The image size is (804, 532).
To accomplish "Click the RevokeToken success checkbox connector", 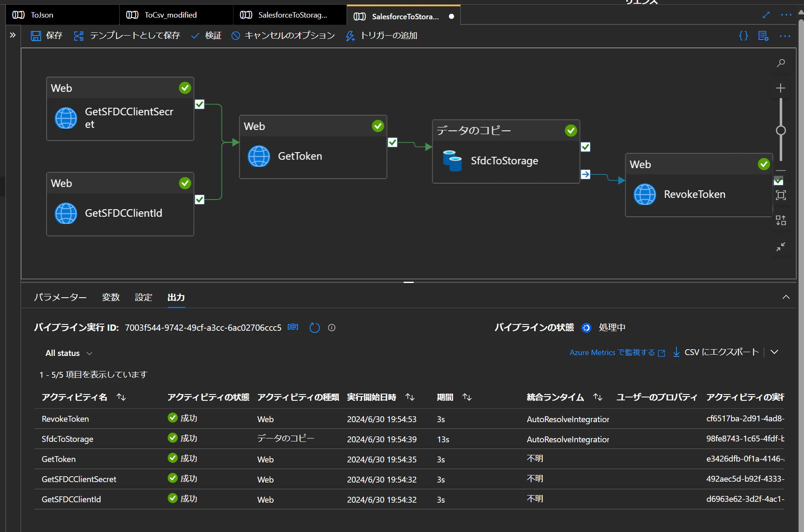I will [x=778, y=181].
